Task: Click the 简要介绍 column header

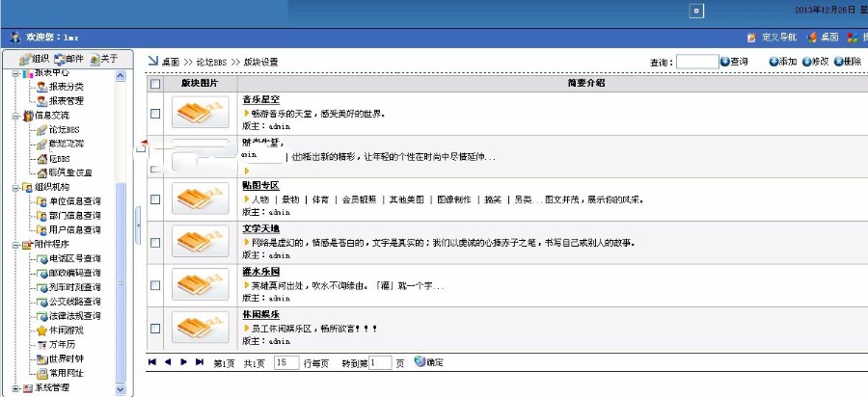Action: [x=585, y=84]
